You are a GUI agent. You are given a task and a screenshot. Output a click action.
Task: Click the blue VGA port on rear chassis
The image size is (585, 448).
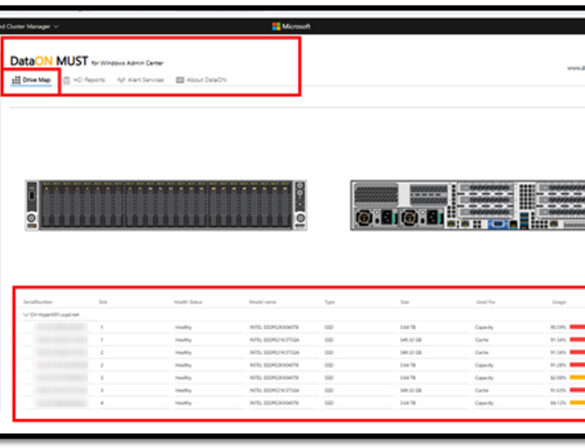[x=498, y=224]
